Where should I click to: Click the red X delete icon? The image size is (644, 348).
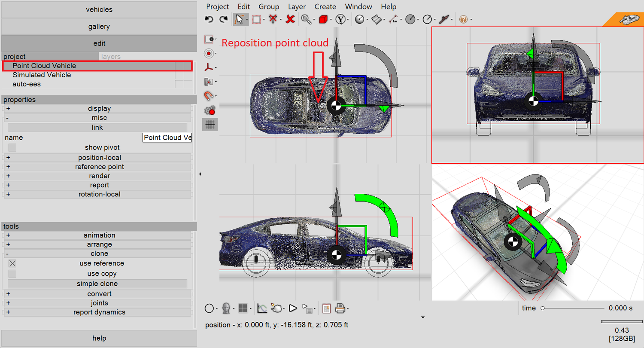click(290, 19)
